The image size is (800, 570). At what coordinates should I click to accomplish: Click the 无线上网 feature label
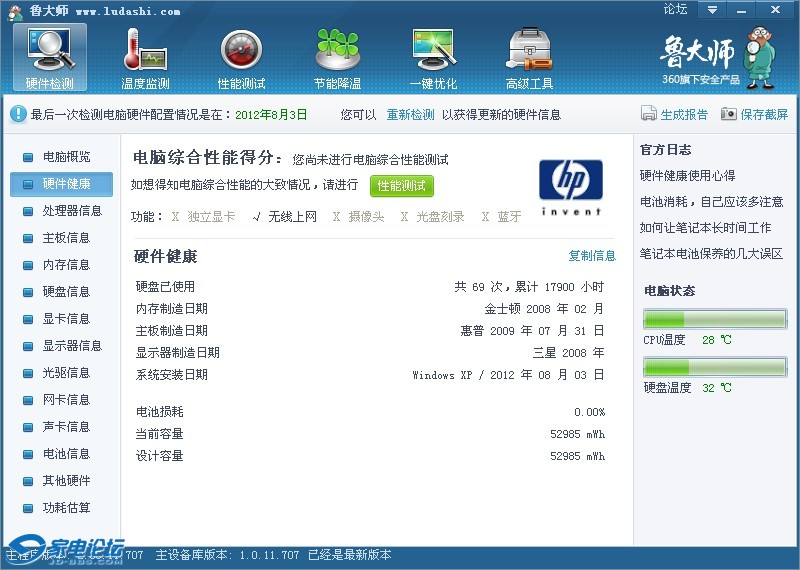click(292, 217)
